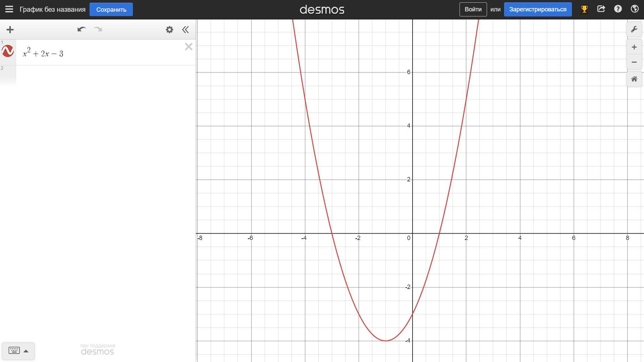644x362 pixels.
Task: Reset to default home viewport
Action: (x=634, y=79)
